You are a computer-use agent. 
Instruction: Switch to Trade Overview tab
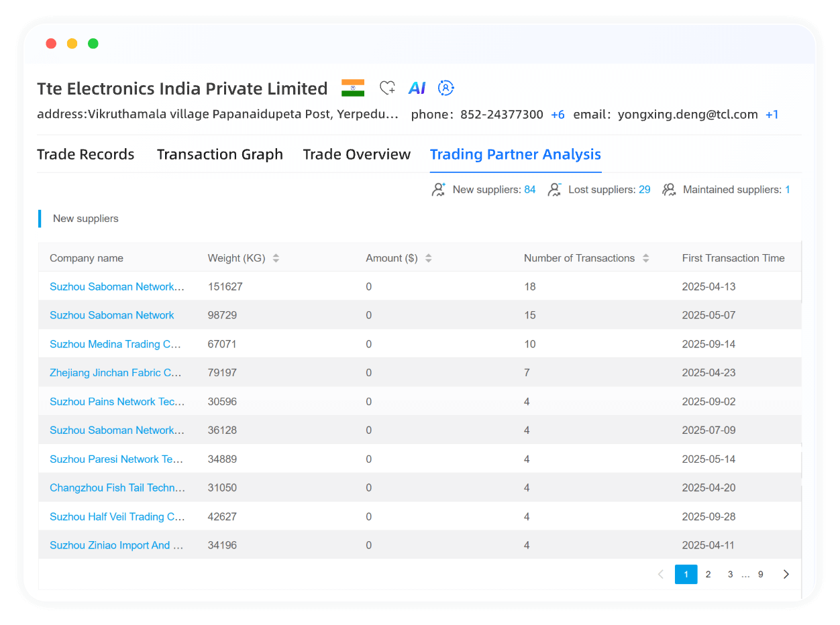tap(356, 154)
